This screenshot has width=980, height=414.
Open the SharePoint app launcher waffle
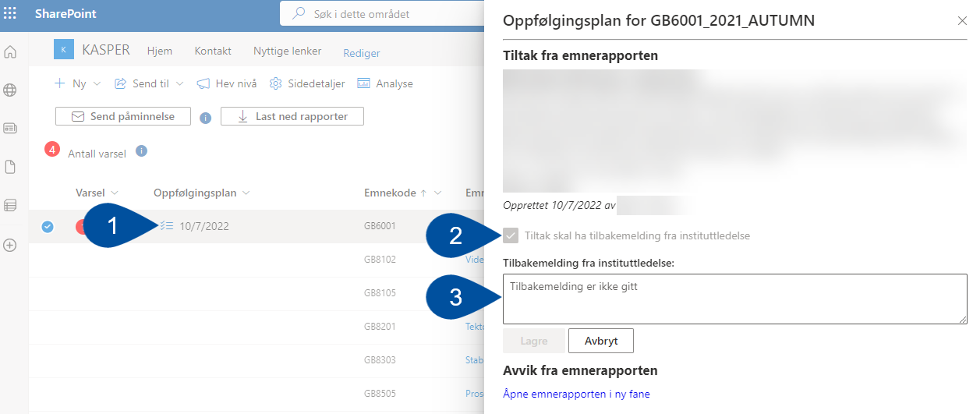coord(11,14)
